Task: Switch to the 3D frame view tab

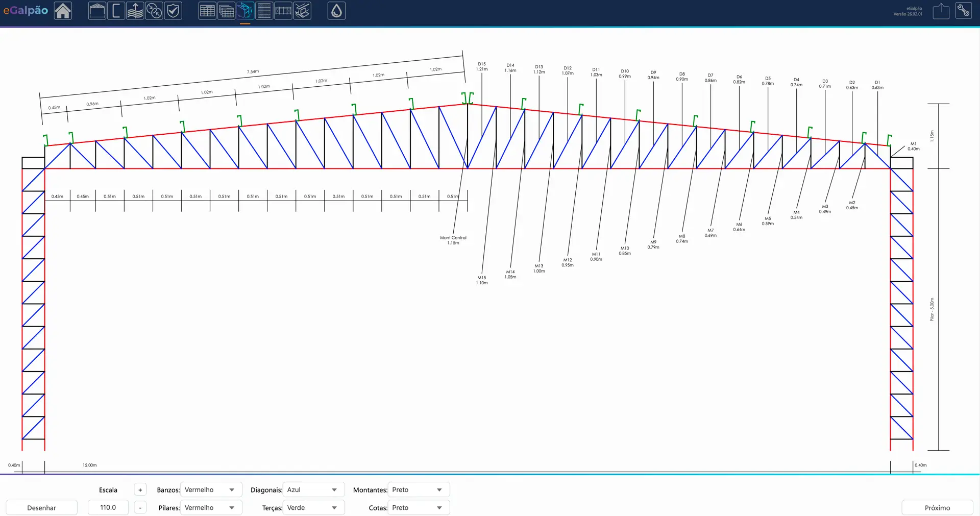Action: click(x=245, y=11)
